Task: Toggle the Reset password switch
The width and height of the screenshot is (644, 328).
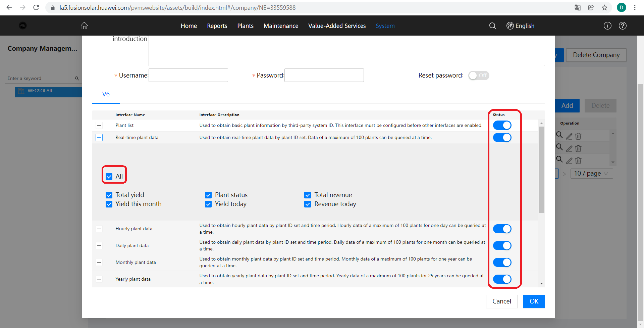Action: tap(479, 76)
